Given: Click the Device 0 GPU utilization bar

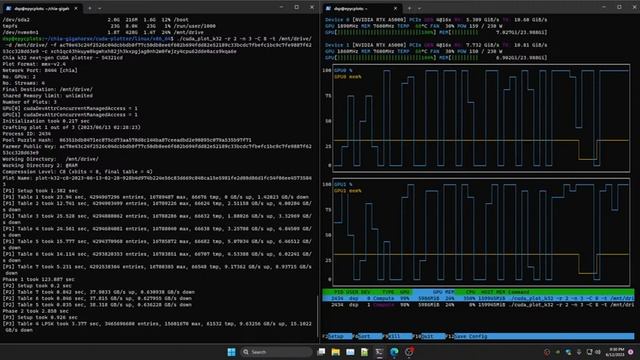Looking at the screenshot, I should point(380,32).
